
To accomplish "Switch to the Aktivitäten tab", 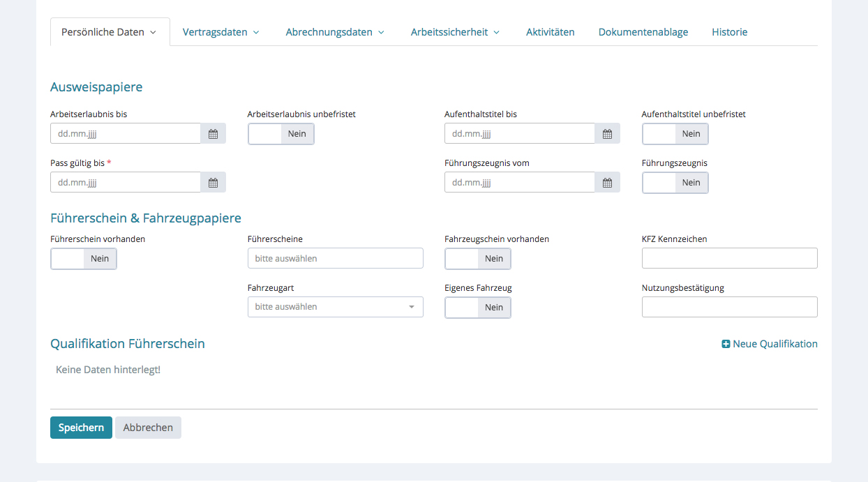I will pos(550,32).
